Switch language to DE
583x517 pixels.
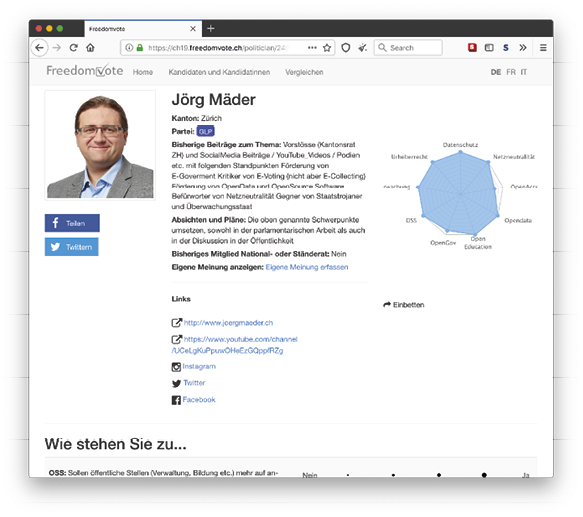[496, 72]
